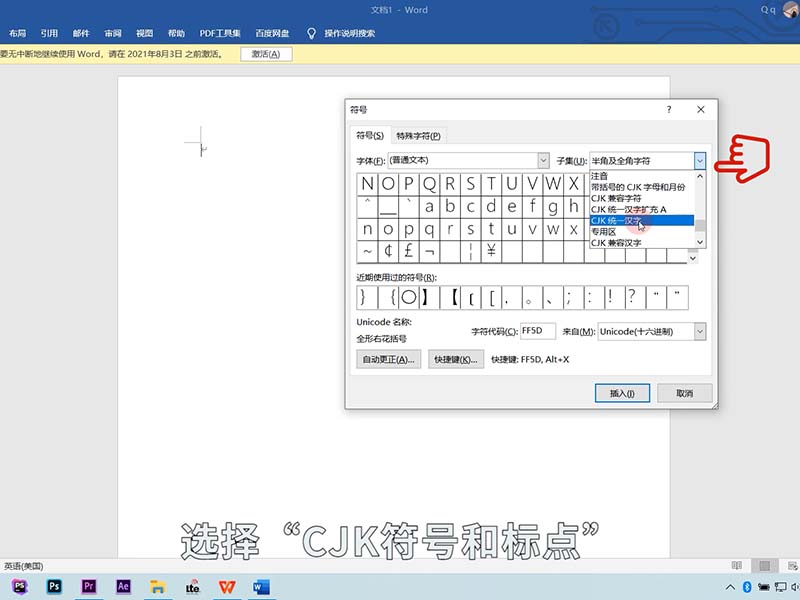Screen dimensions: 800x600
Task: Select the symbol Q in the grid
Action: pos(430,184)
